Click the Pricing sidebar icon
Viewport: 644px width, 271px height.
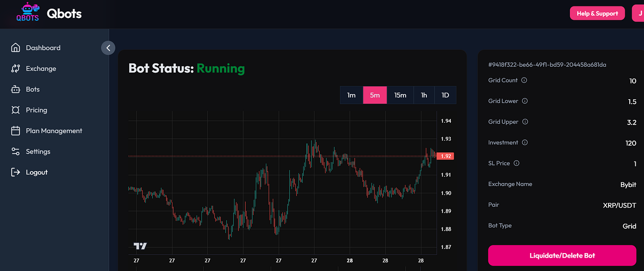[x=16, y=110]
